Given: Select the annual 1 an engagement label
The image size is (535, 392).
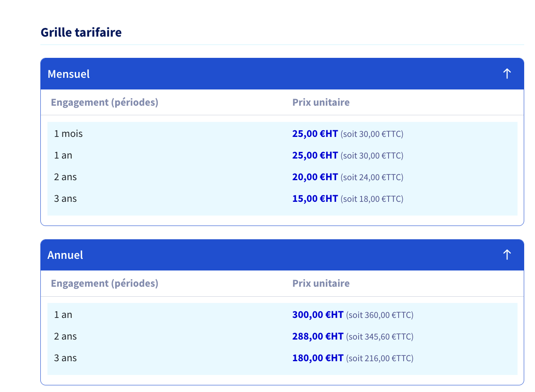Looking at the screenshot, I should point(63,315).
